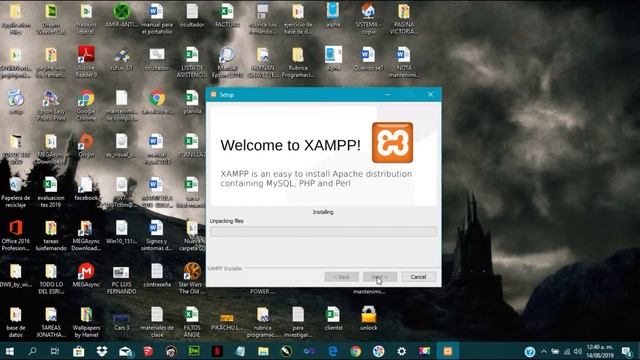Viewport: 640px width, 360px height.
Task: Select the base de datos folder
Action: [16, 322]
